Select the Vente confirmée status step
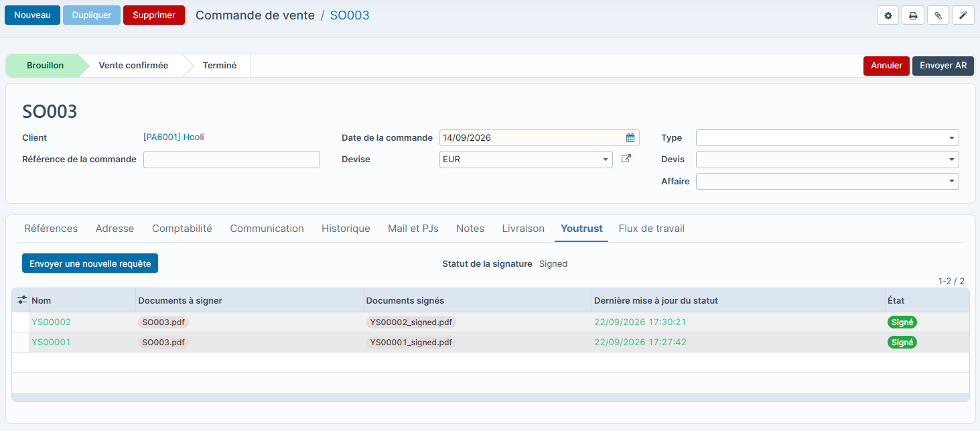Viewport: 980px width, 431px height. coord(133,66)
